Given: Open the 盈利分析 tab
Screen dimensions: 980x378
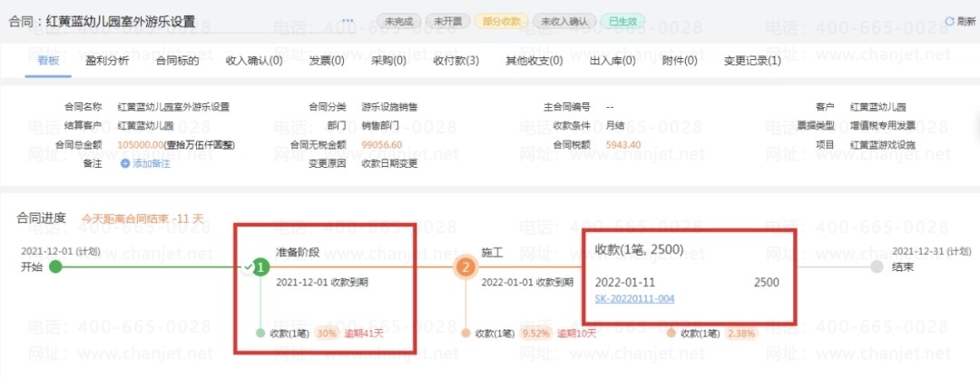Looking at the screenshot, I should [x=107, y=61].
